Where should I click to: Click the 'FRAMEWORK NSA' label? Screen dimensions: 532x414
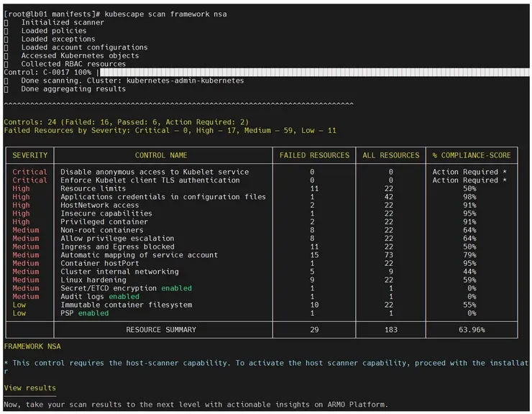[32, 346]
